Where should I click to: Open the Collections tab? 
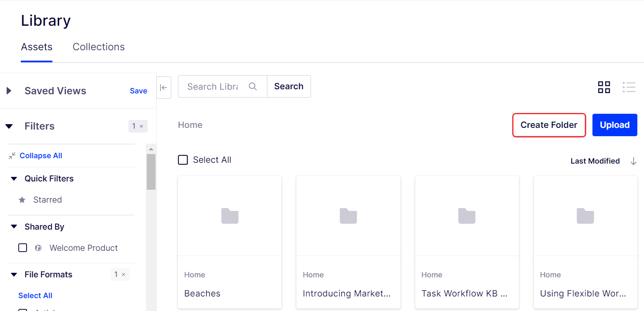click(x=99, y=47)
